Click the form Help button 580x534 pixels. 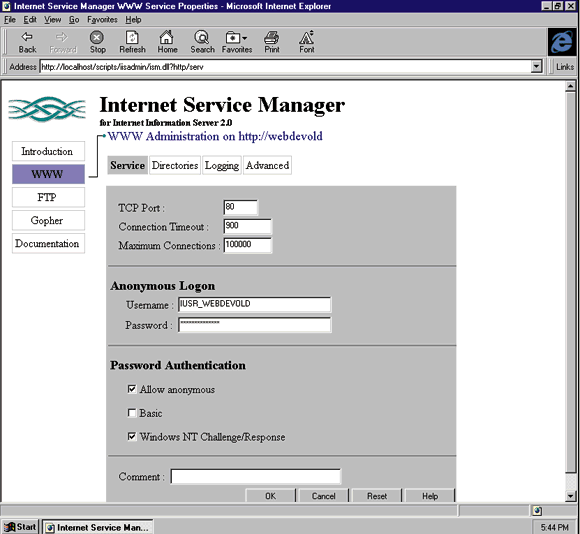point(430,496)
